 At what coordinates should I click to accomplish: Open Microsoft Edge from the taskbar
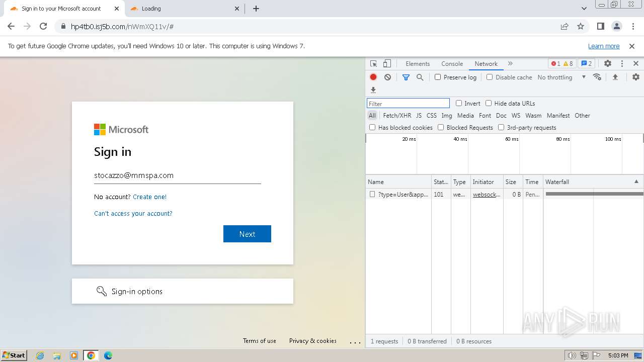(x=108, y=355)
